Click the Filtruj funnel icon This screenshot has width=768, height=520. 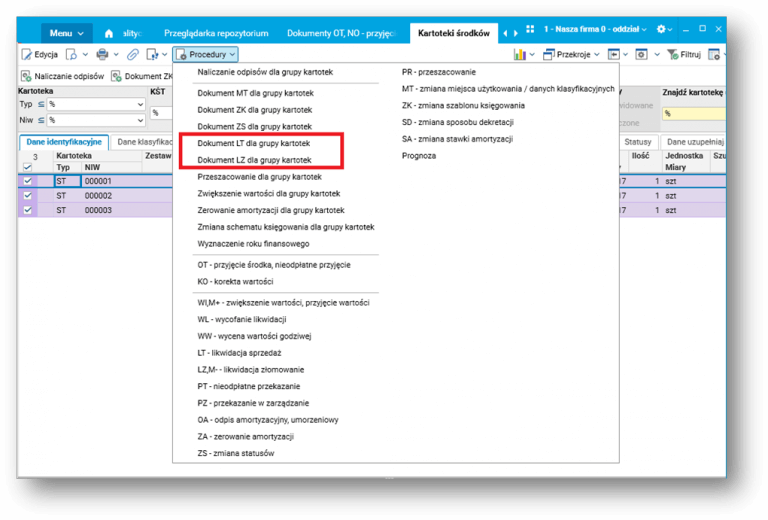pos(673,54)
